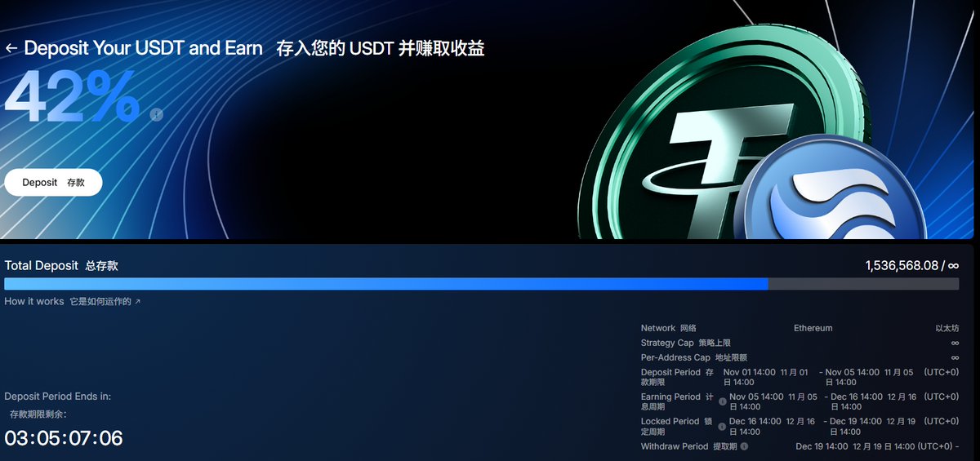Click the Total Deposit progress bar
The height and width of the screenshot is (461, 980).
pyautogui.click(x=482, y=284)
